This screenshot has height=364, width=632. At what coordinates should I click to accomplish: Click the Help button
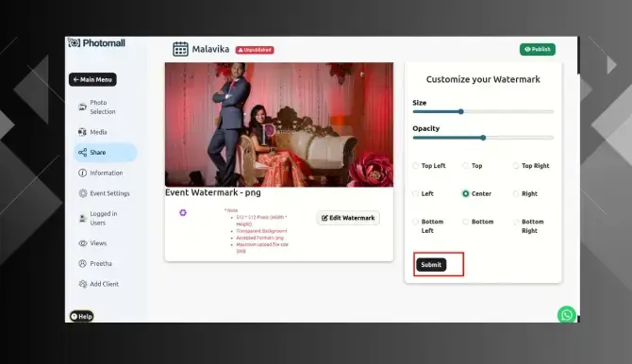point(81,317)
